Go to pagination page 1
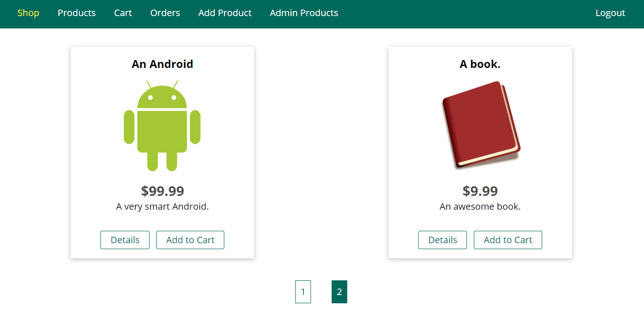The image size is (644, 323). 303,292
